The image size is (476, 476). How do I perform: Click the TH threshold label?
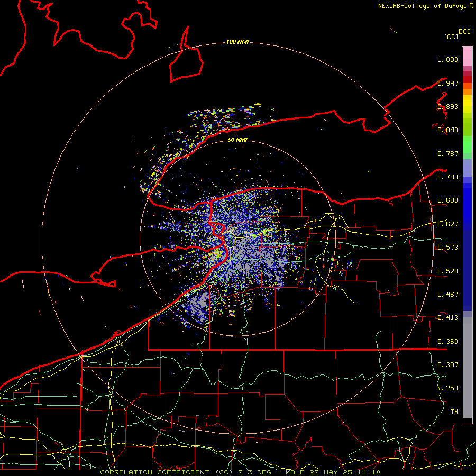pyautogui.click(x=454, y=412)
